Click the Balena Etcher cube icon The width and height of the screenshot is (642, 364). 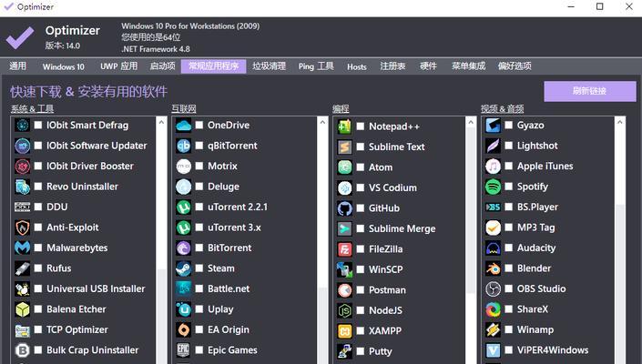pos(22,309)
